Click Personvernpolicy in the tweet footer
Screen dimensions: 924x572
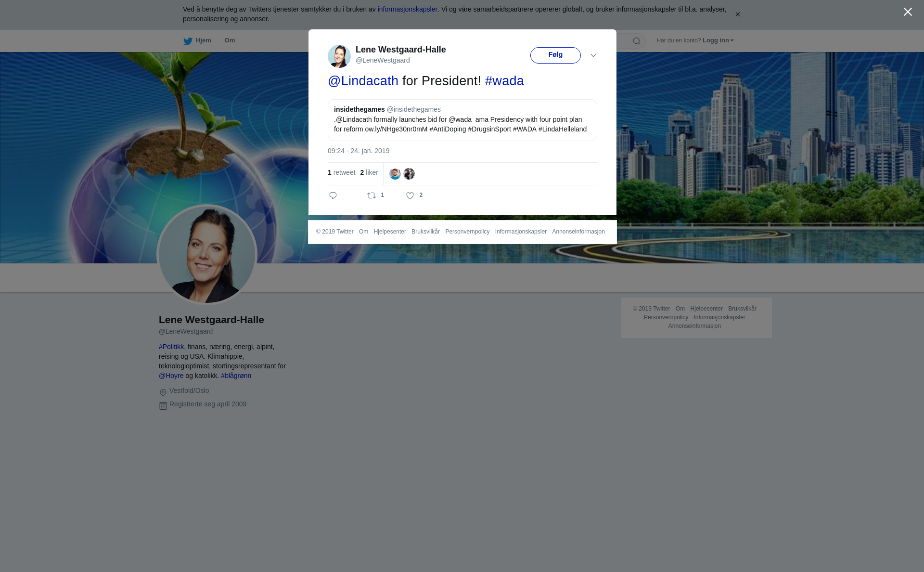coord(467,232)
